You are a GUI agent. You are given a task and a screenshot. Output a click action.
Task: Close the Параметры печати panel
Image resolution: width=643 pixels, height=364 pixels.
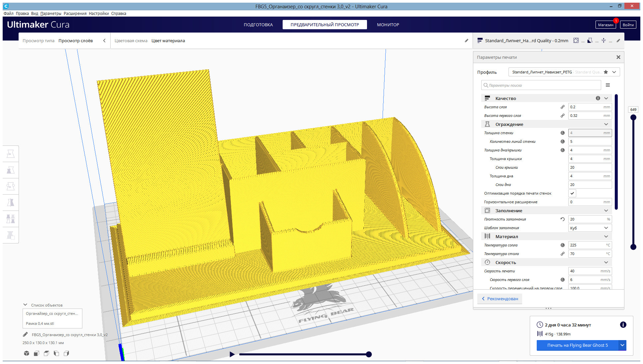[x=618, y=57]
